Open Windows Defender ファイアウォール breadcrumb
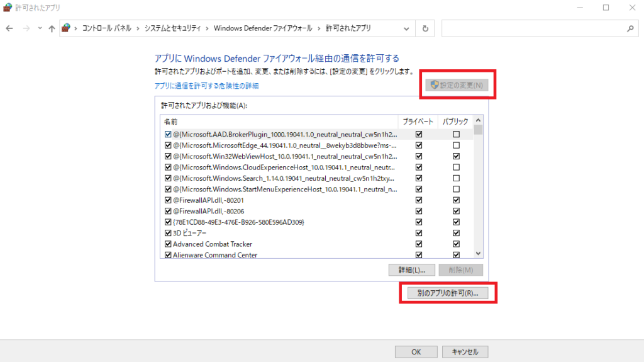644x362 pixels. coord(263,28)
